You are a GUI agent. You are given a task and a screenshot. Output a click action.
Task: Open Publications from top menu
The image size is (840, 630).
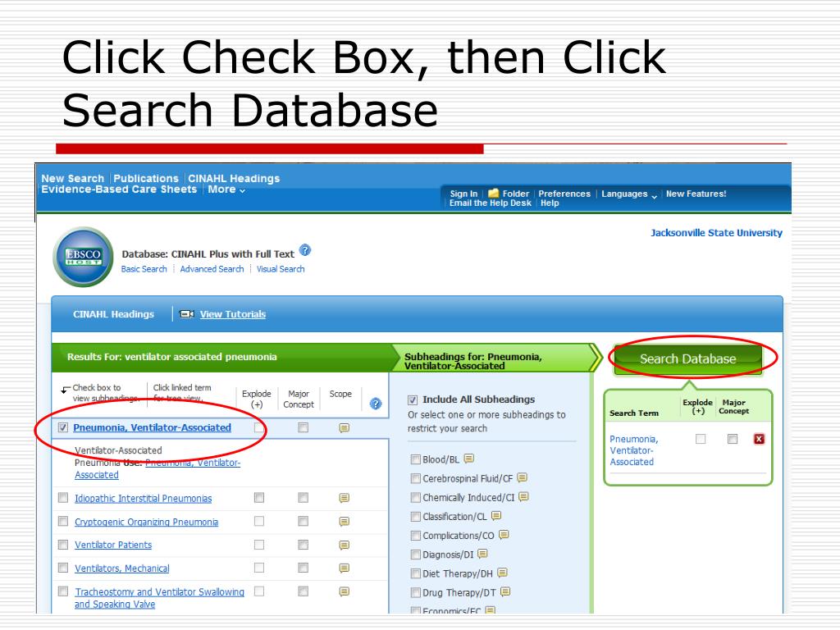click(x=146, y=178)
